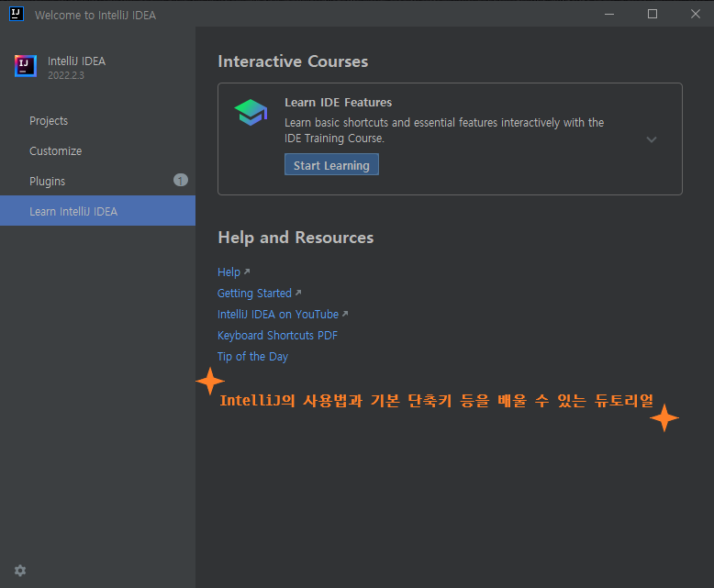Start the IDE training with Start Learning

coord(331,165)
